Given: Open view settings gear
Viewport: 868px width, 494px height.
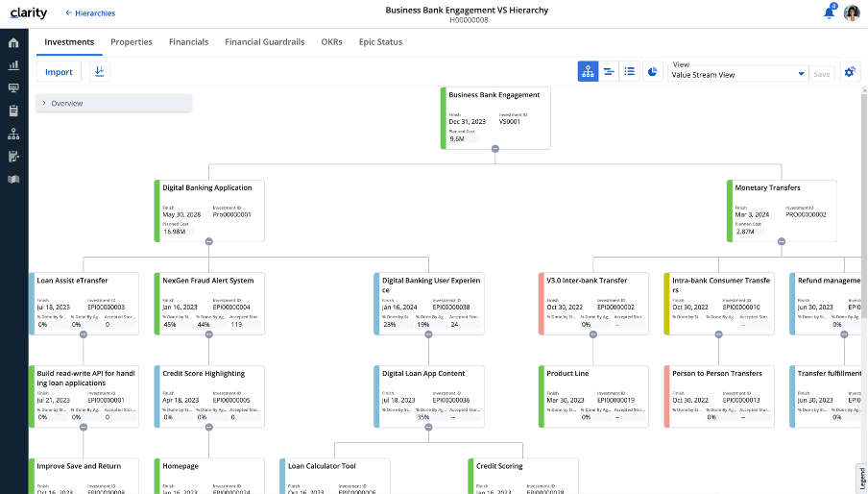Looking at the screenshot, I should pos(850,71).
